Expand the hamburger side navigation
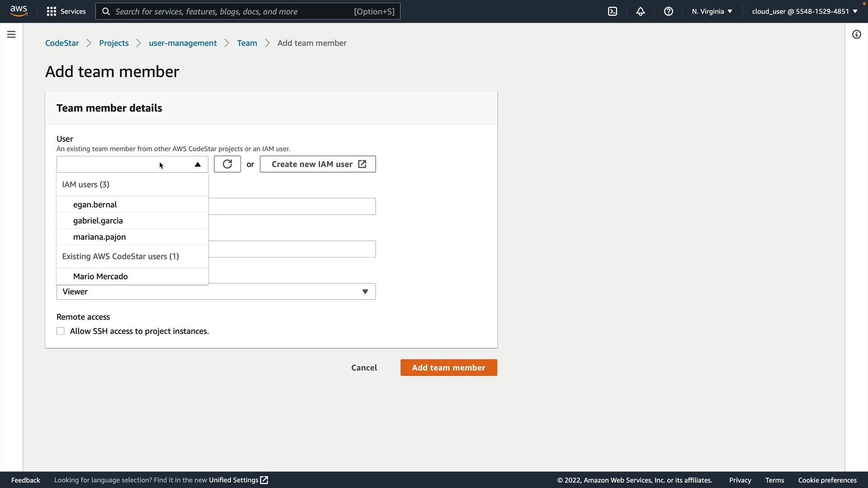Viewport: 868px width, 488px height. click(x=11, y=34)
